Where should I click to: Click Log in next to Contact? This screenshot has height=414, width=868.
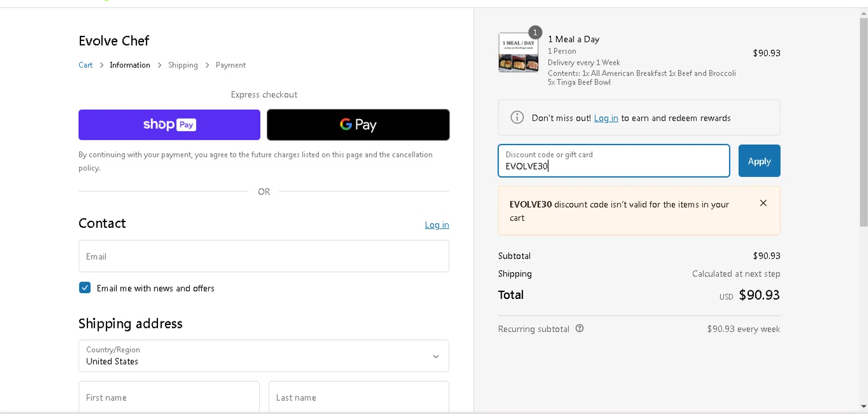437,225
